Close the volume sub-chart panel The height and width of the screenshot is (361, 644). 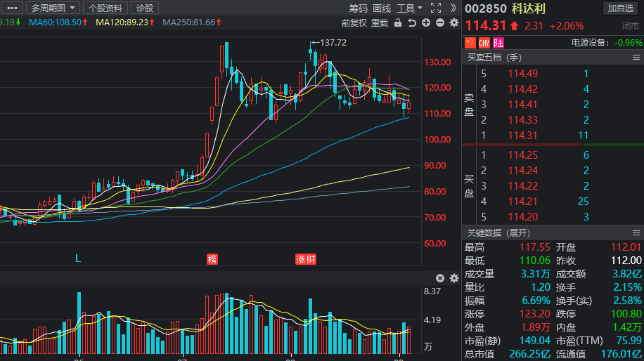(x=440, y=278)
